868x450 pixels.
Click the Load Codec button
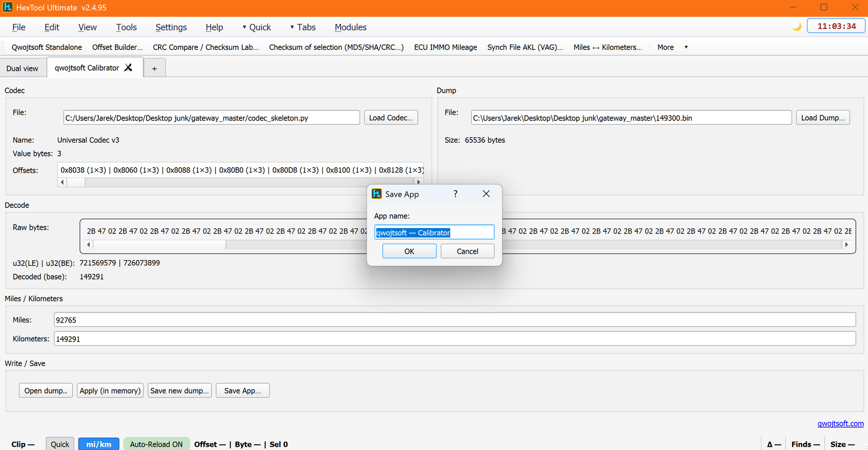pos(391,118)
